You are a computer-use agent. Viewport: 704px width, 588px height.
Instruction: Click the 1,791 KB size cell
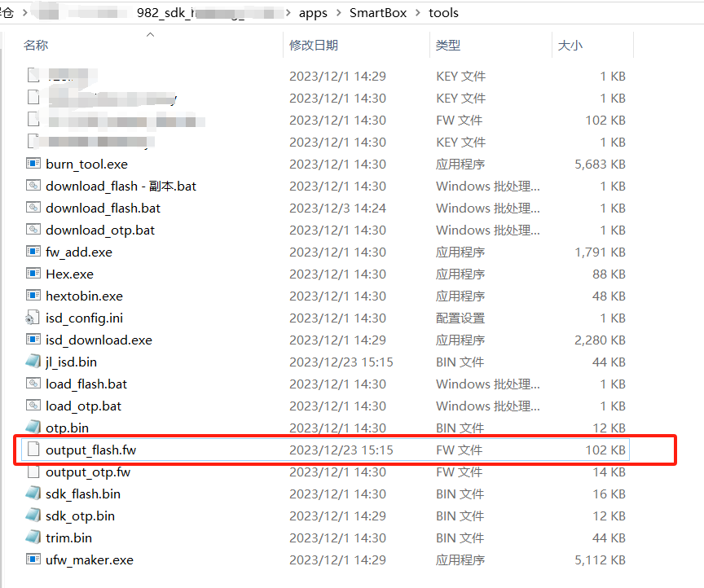601,252
